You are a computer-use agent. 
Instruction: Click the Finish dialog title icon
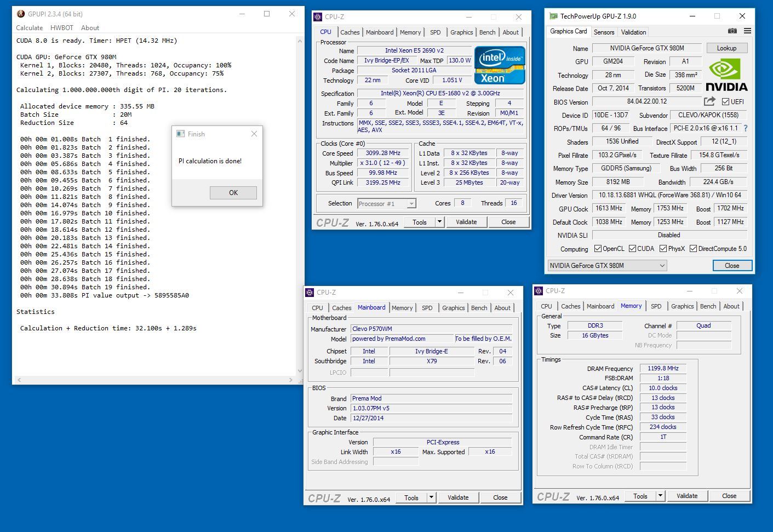(x=180, y=134)
